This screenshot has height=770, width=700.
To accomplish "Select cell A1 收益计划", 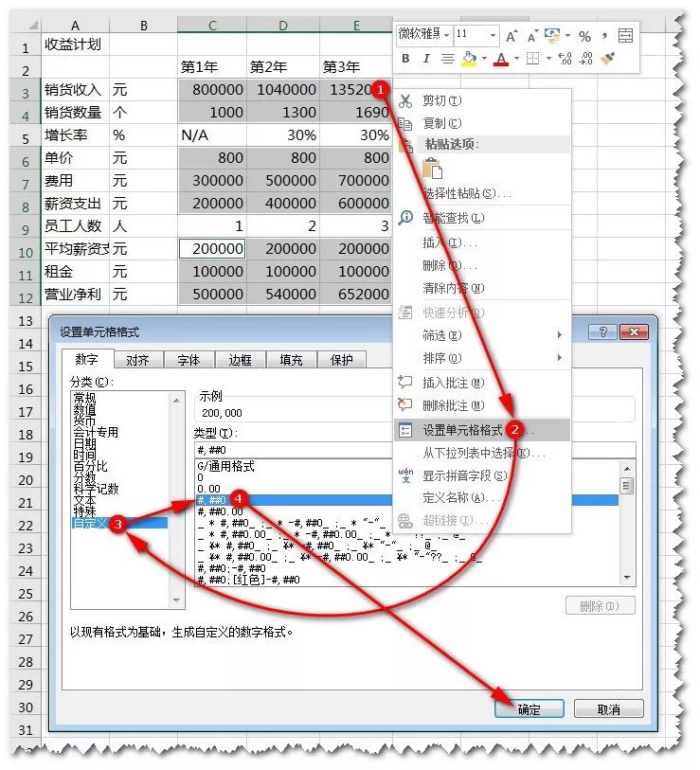I will click(75, 45).
